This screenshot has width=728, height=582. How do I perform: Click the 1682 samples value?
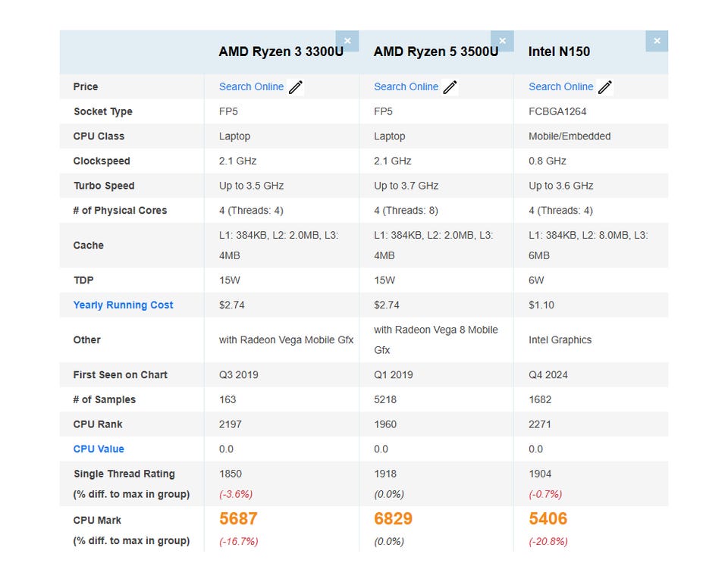click(540, 399)
